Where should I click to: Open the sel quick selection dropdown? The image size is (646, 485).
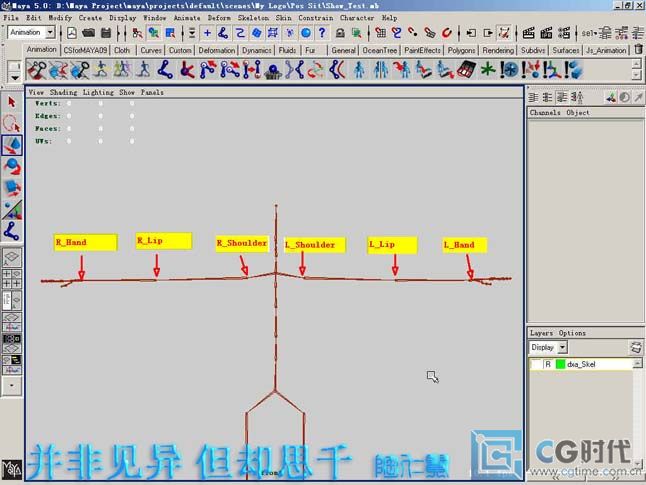click(589, 33)
